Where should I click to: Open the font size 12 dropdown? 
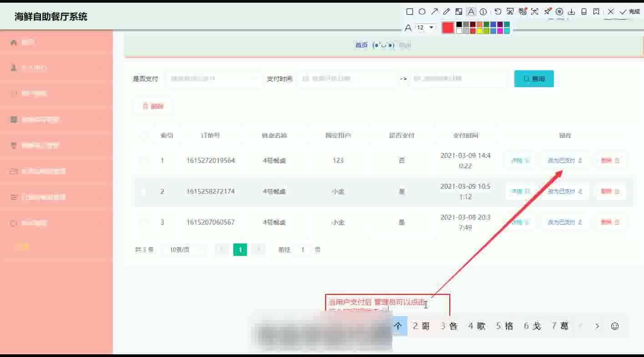click(x=426, y=28)
